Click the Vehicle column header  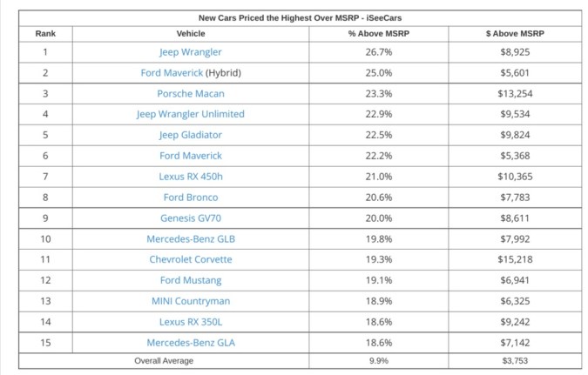[191, 33]
